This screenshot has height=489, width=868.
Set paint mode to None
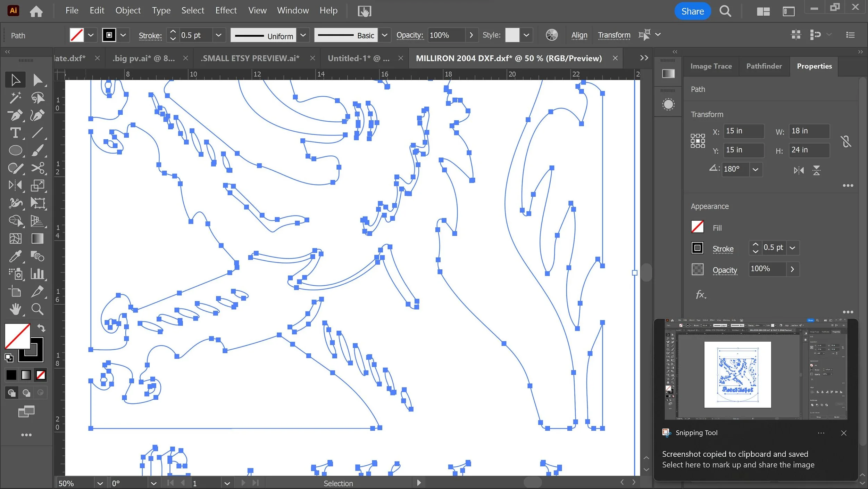point(41,375)
